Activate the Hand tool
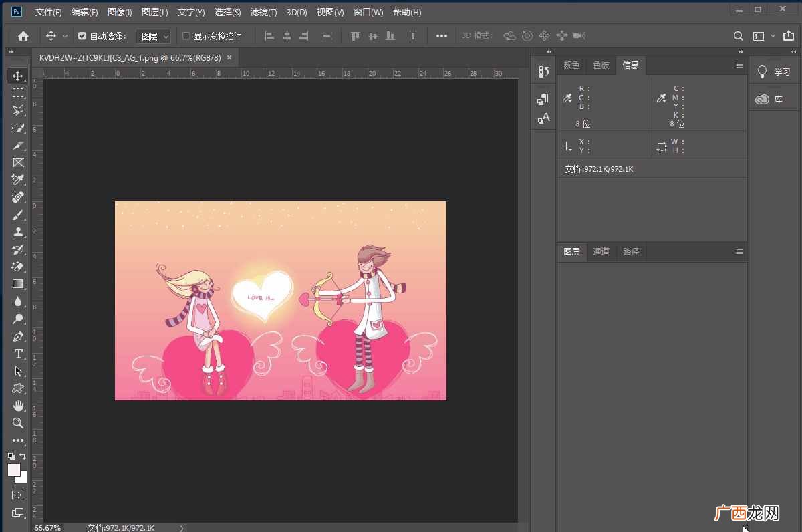802x532 pixels. tap(18, 406)
